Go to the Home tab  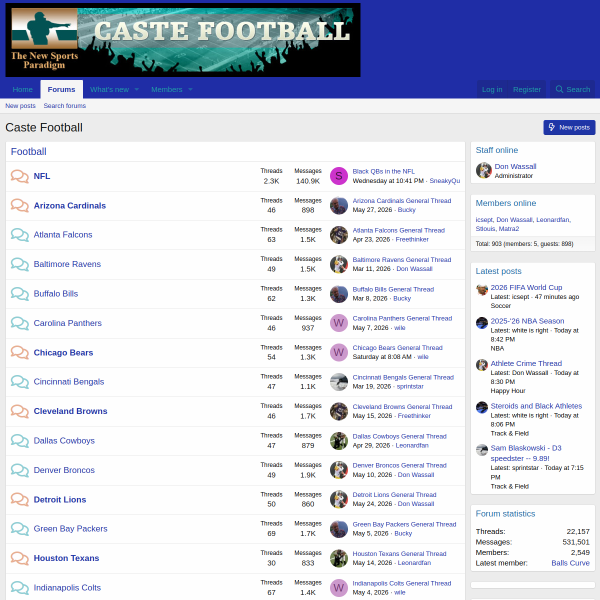[x=23, y=90]
